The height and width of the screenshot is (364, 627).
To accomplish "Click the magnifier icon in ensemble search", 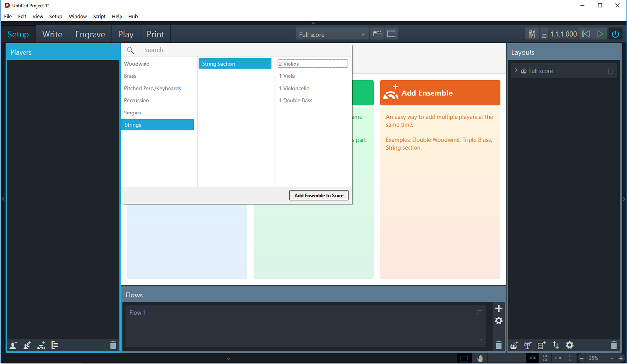I will (x=130, y=50).
